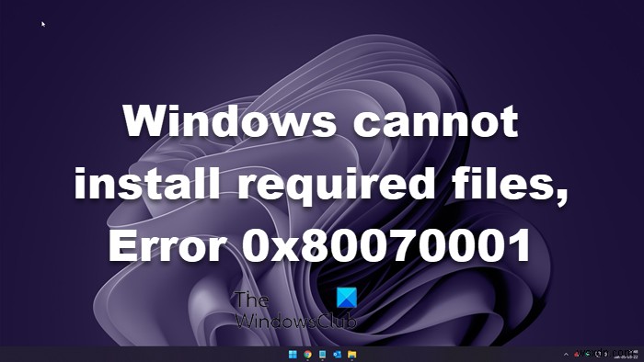Open the taskbar app beside Chrome
The image size is (644, 362).
point(322,355)
